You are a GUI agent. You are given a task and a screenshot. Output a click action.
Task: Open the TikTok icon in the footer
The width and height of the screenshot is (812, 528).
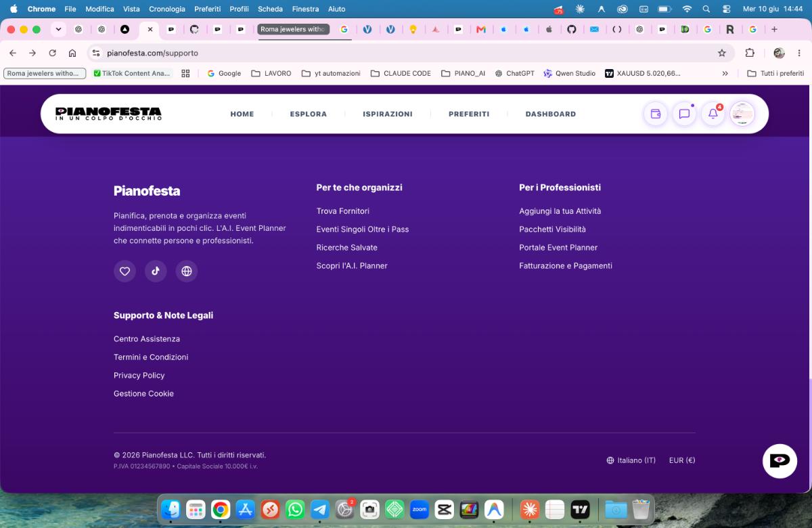point(156,271)
